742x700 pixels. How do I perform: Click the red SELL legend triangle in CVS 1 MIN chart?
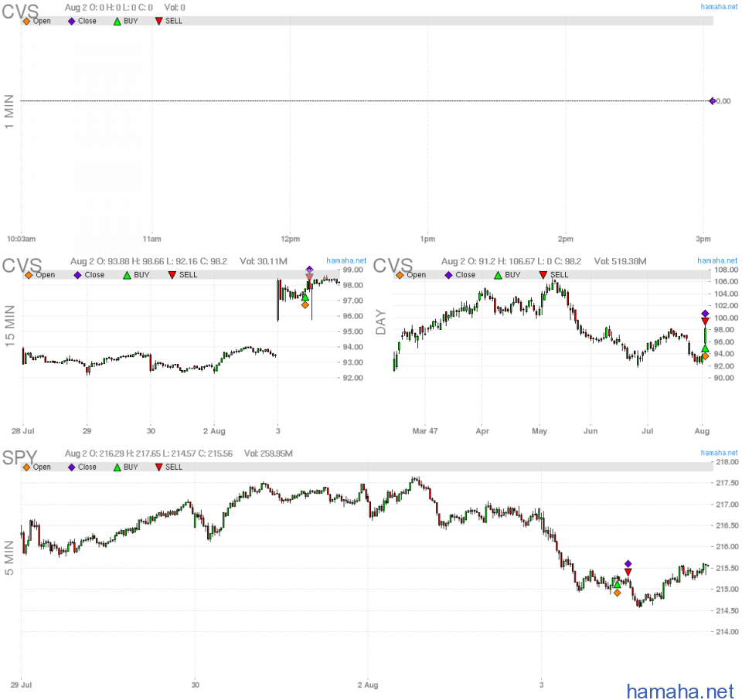tap(159, 22)
